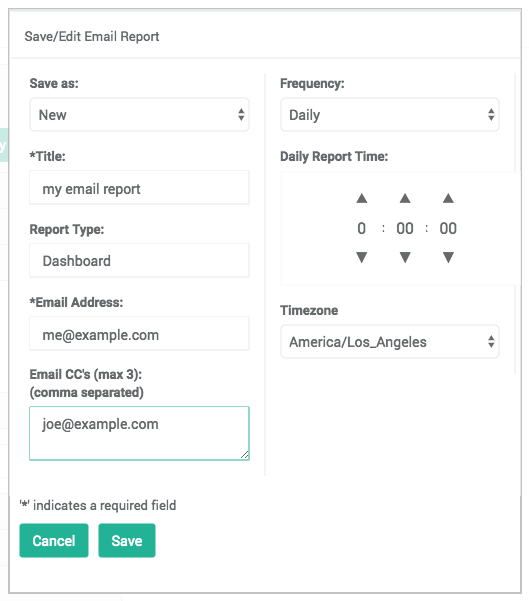Decrease minutes using the down arrow
This screenshot has width=529, height=601.
pos(405,257)
